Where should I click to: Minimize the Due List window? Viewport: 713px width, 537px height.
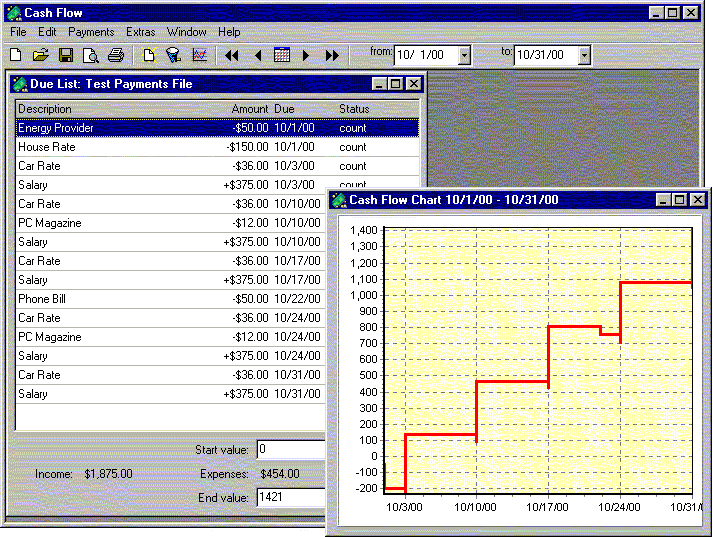click(x=379, y=84)
